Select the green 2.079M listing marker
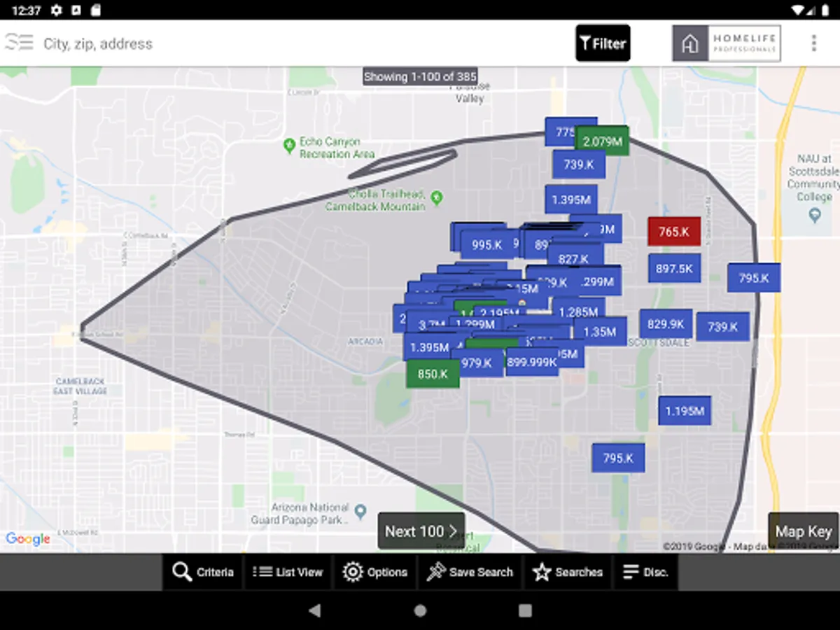Viewport: 840px width, 630px height. tap(603, 142)
